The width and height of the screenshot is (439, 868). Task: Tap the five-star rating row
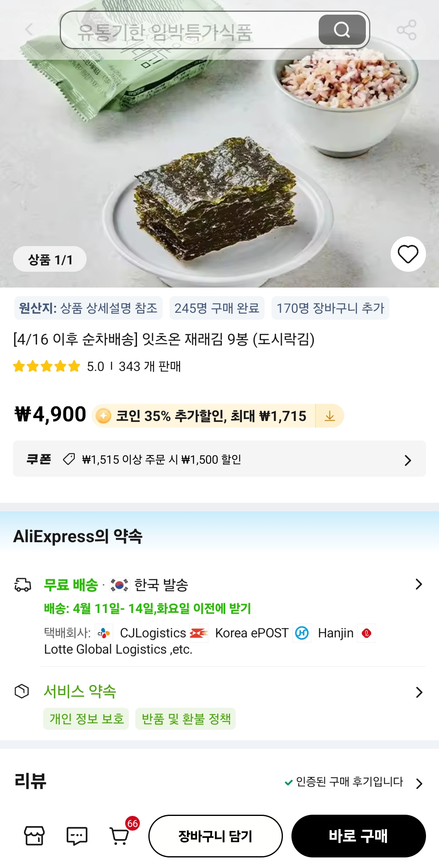pos(47,366)
